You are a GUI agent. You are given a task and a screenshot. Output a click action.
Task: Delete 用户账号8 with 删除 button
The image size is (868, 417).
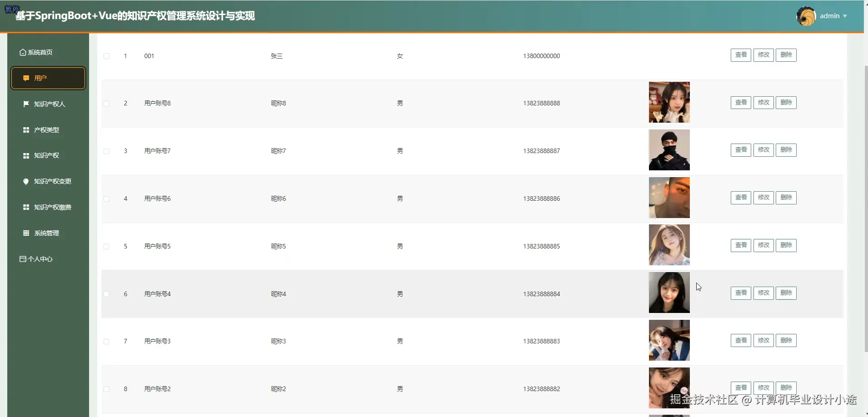click(x=786, y=103)
